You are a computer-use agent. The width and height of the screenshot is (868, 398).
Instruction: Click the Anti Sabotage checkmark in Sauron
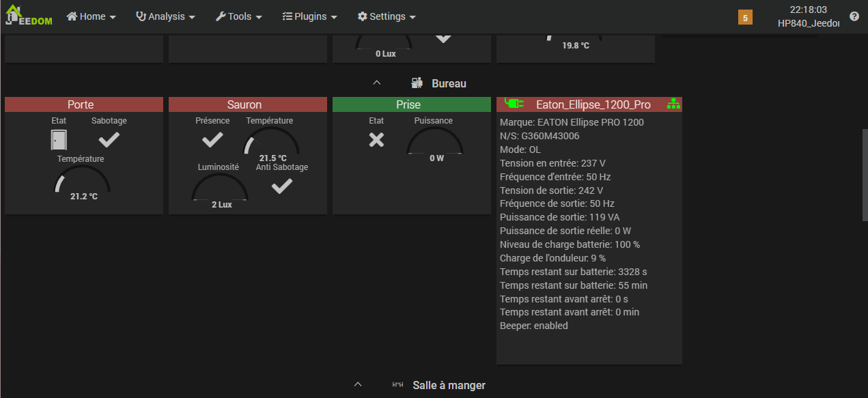(x=281, y=186)
